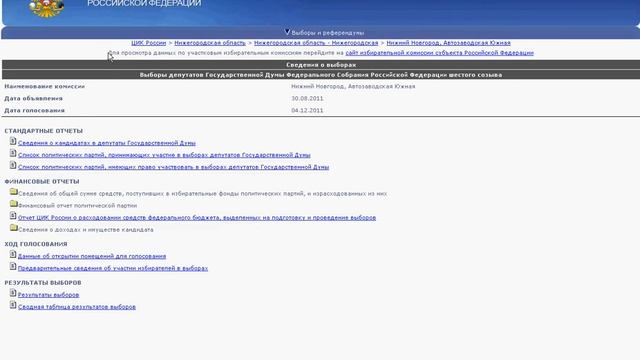Click folder icon beside «Сведения об общей сумме средств»
640x360 pixels.
pos(13,191)
